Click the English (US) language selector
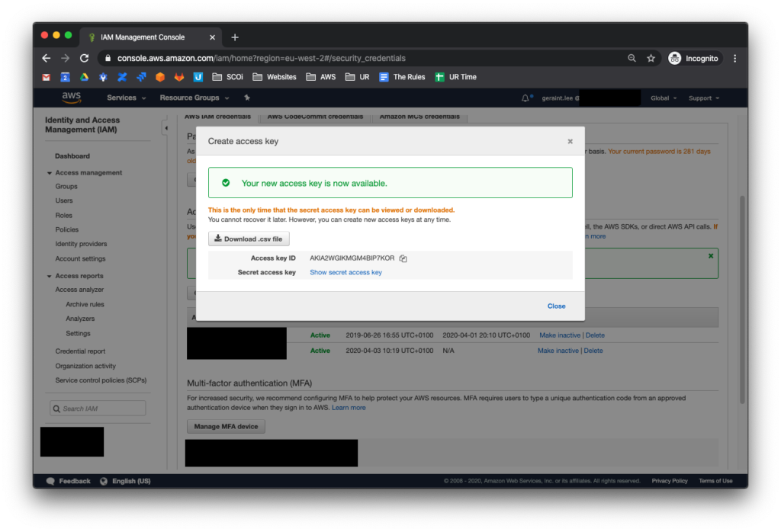 point(126,481)
